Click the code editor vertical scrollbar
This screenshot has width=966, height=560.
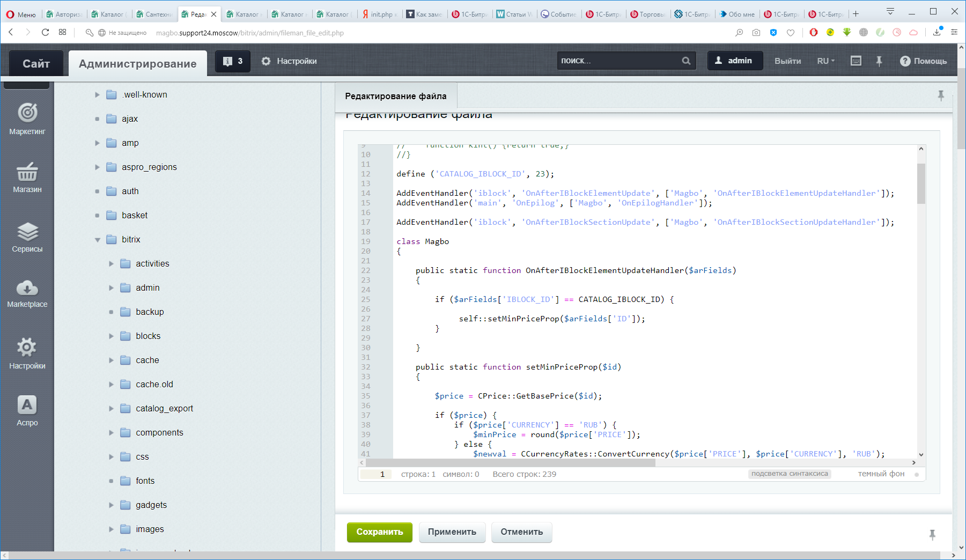point(921,185)
